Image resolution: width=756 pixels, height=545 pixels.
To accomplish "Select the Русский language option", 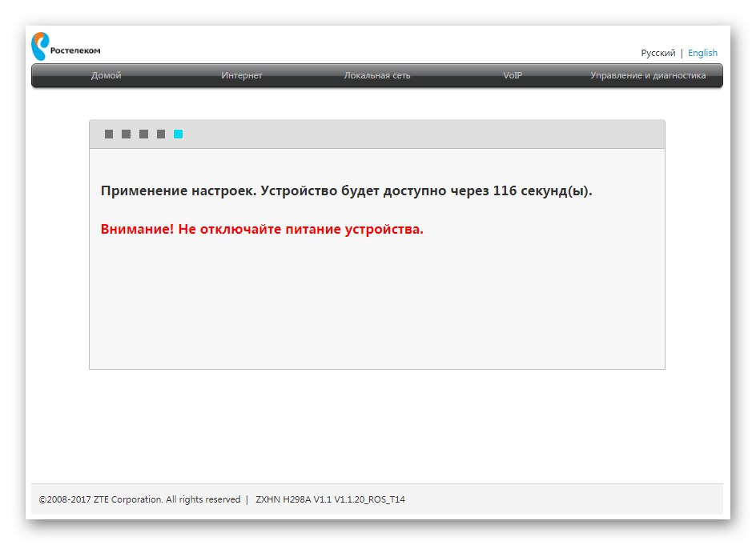I will (x=658, y=53).
